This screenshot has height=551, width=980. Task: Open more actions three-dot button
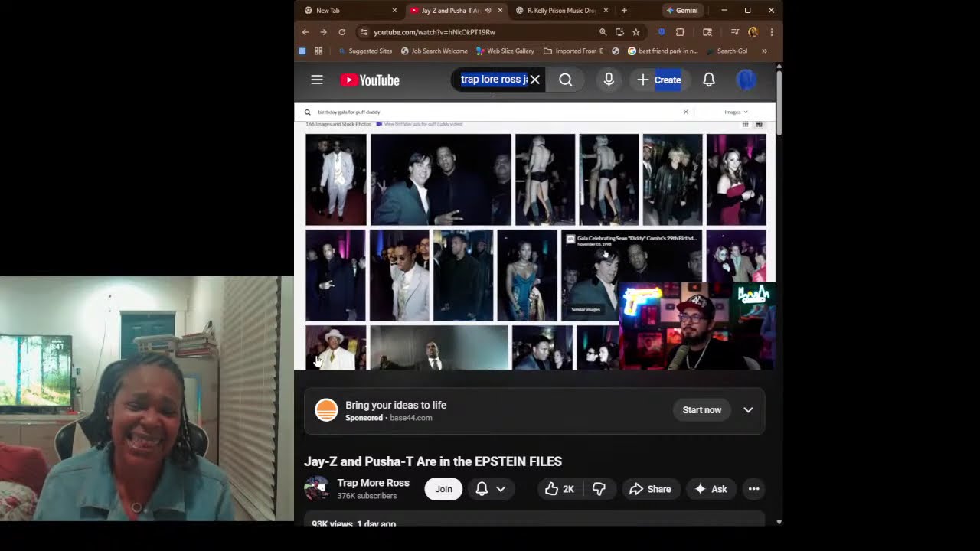[x=754, y=489]
